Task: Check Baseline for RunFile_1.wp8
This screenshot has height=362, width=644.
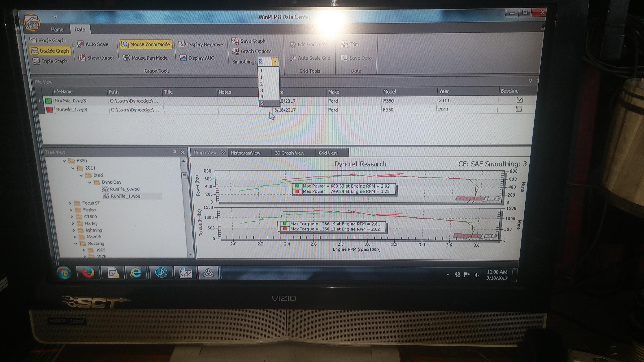Action: [x=519, y=109]
